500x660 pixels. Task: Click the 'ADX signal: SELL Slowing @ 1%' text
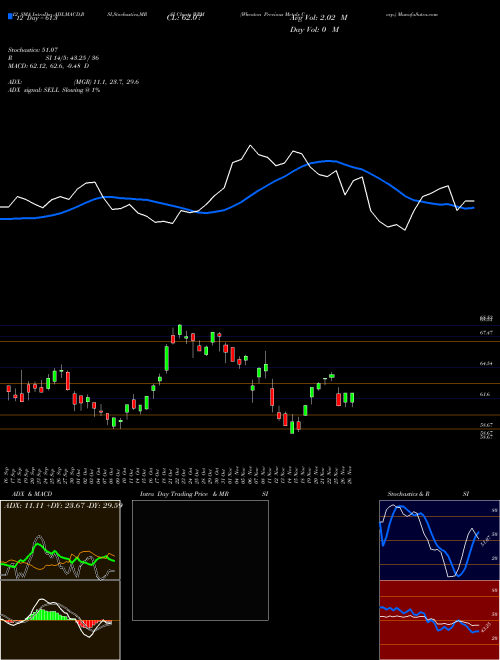click(x=54, y=90)
